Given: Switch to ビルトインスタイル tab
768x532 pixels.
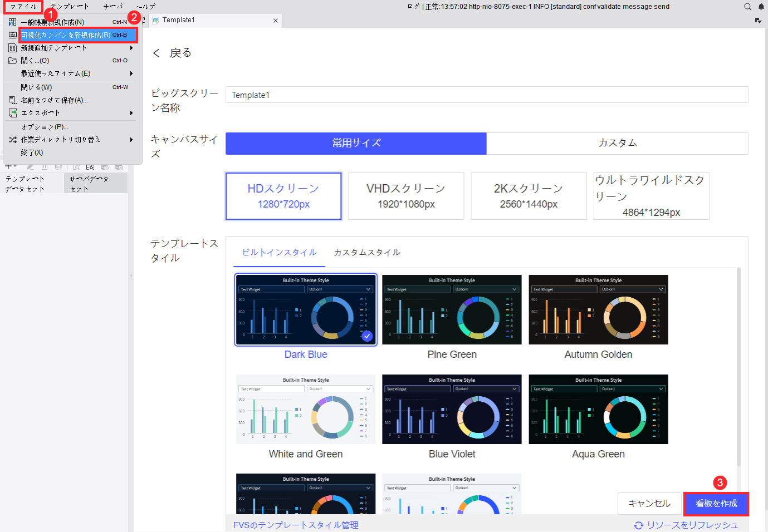Looking at the screenshot, I should (x=280, y=252).
